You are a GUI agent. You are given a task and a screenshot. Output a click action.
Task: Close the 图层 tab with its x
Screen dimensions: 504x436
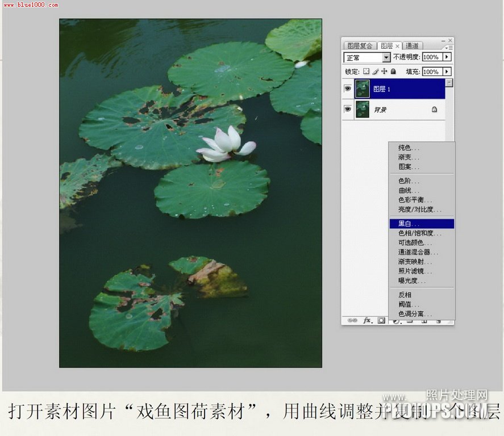(397, 46)
